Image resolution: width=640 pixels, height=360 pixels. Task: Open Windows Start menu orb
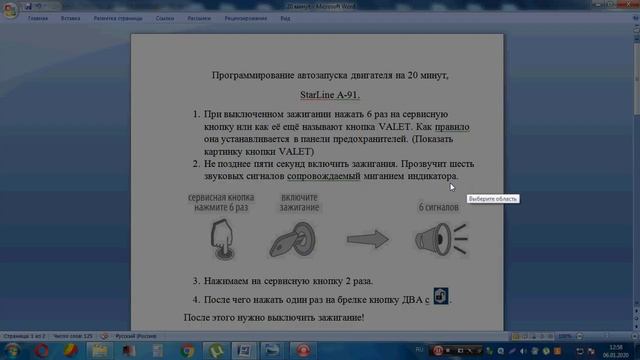point(12,351)
